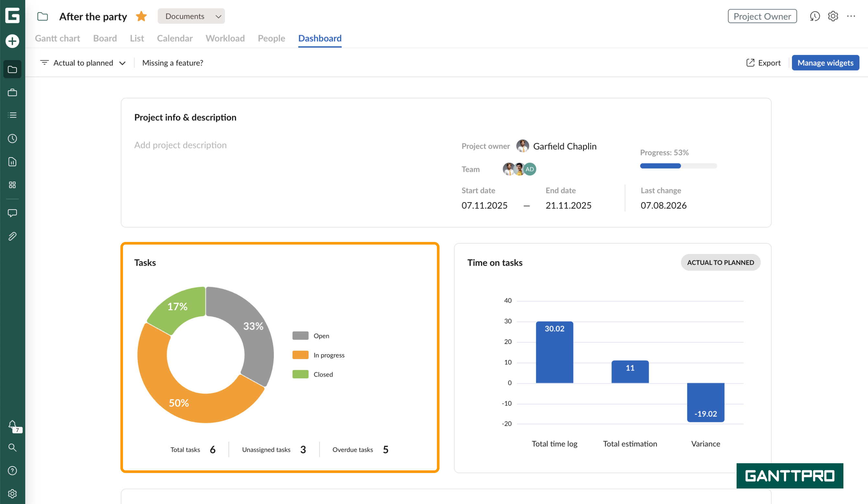Switch to the Workload tab
This screenshot has width=868, height=504.
point(225,38)
